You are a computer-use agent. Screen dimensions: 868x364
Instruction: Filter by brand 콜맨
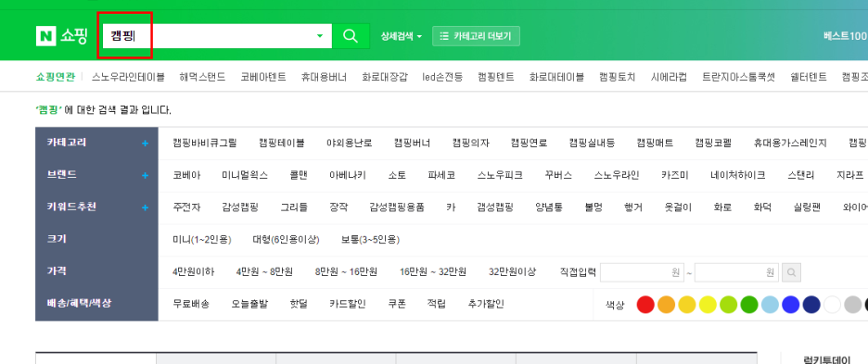299,175
